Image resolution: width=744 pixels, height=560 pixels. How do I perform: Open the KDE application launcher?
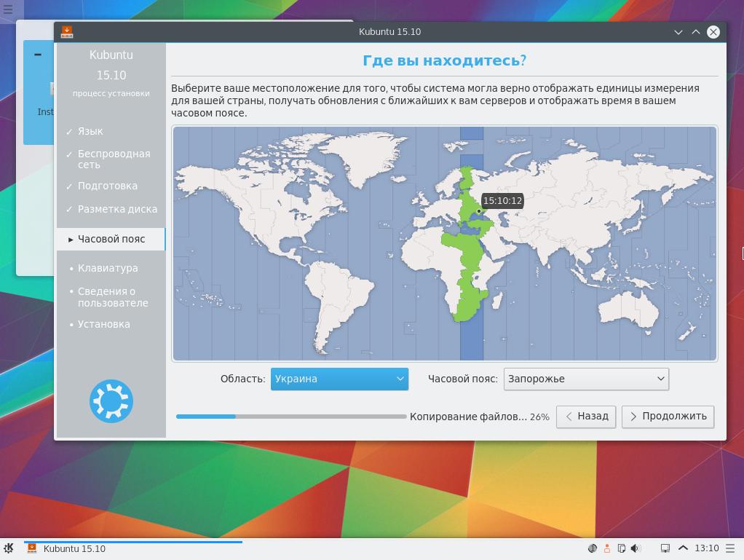click(9, 548)
